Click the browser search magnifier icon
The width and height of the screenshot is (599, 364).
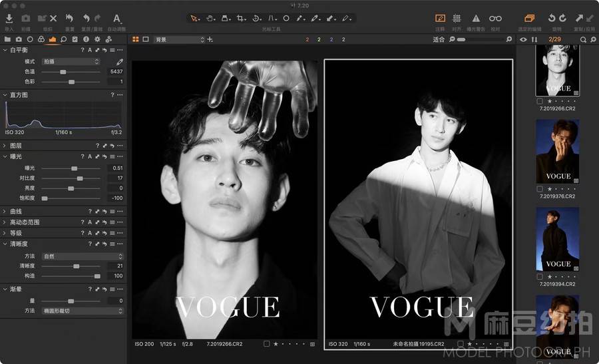[x=583, y=39]
